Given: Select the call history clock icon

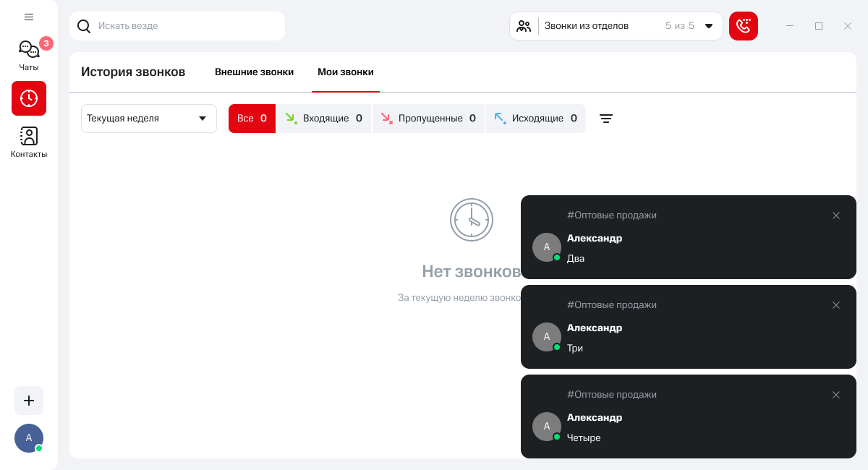Looking at the screenshot, I should tap(29, 98).
